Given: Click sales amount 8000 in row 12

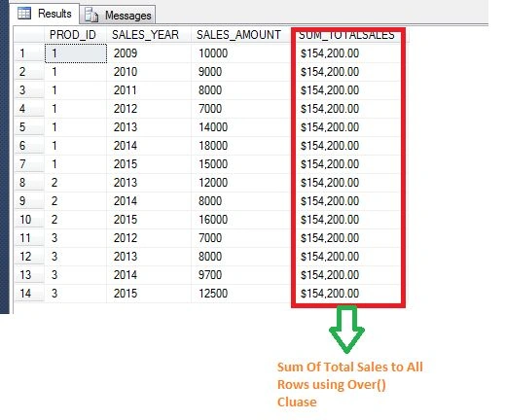Looking at the screenshot, I should click(241, 257).
